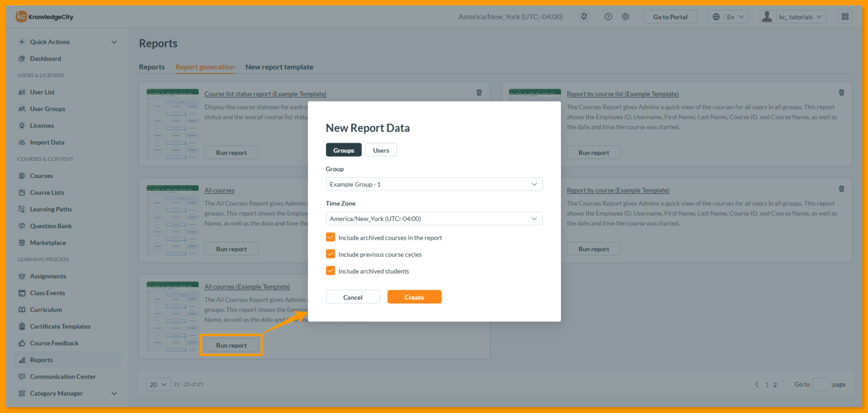Switch to Users in New Report Data
Image resolution: width=868 pixels, height=413 pixels.
coord(381,150)
